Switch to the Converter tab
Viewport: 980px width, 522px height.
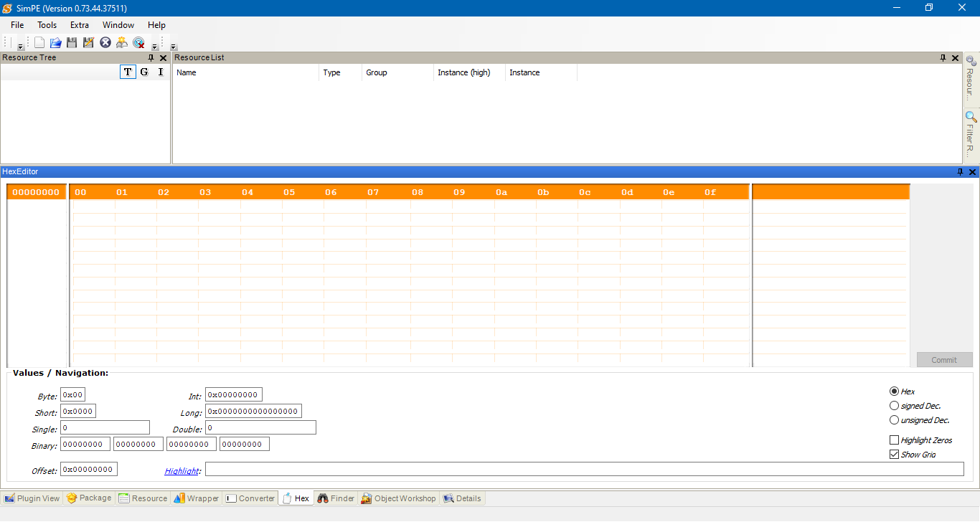[x=250, y=498]
